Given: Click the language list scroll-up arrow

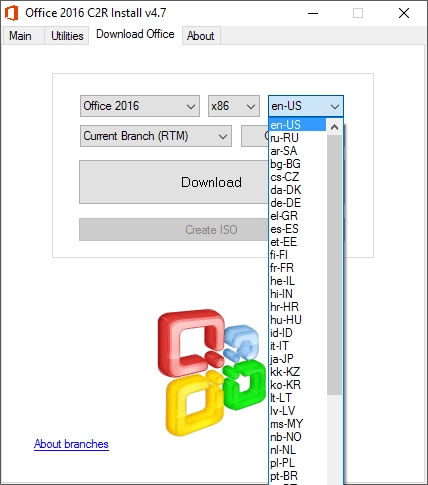Looking at the screenshot, I should [334, 127].
